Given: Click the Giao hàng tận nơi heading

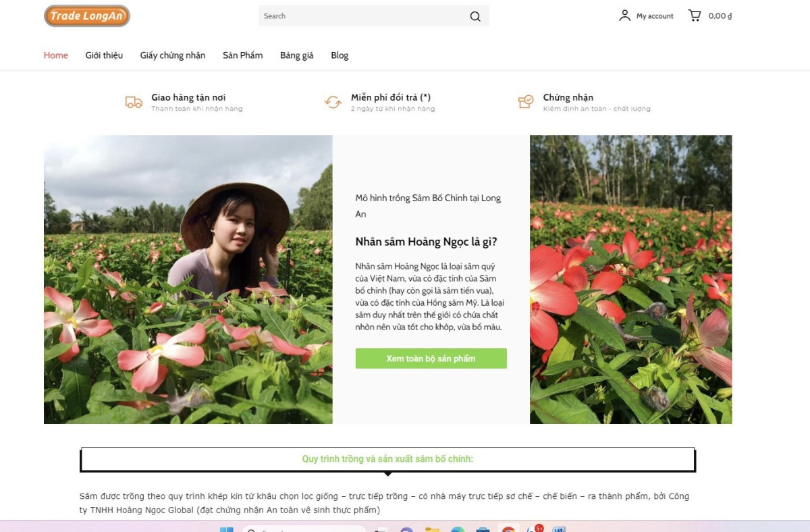Looking at the screenshot, I should tap(188, 97).
